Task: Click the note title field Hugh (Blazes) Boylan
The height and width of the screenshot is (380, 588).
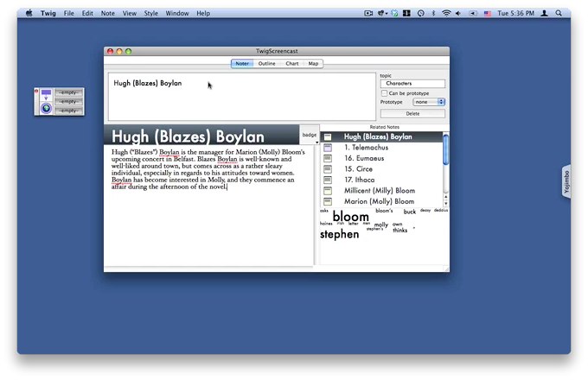Action: pyautogui.click(x=242, y=97)
